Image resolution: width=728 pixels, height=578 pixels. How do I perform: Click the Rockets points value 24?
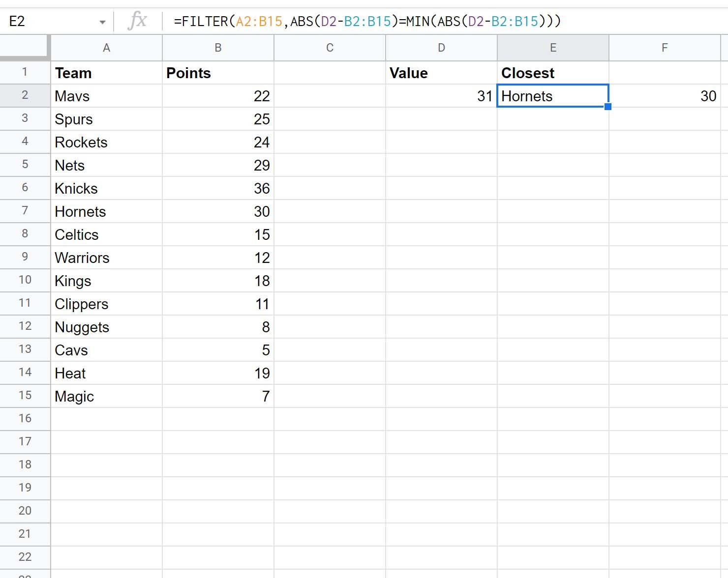click(x=218, y=142)
